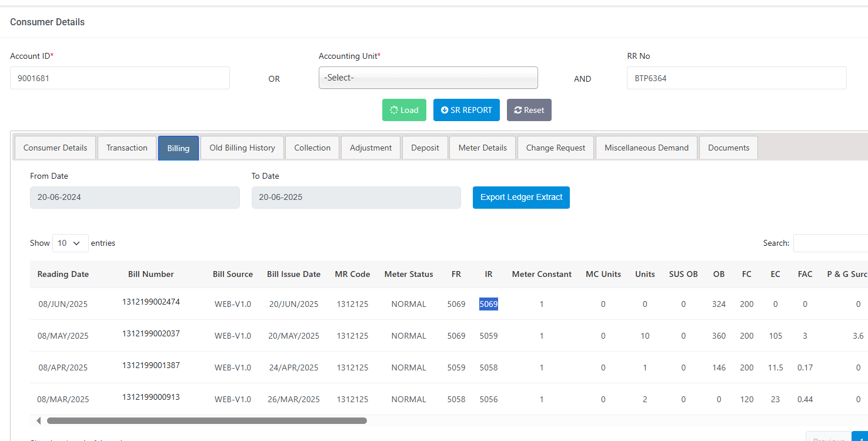Click the Units column header

(x=645, y=274)
